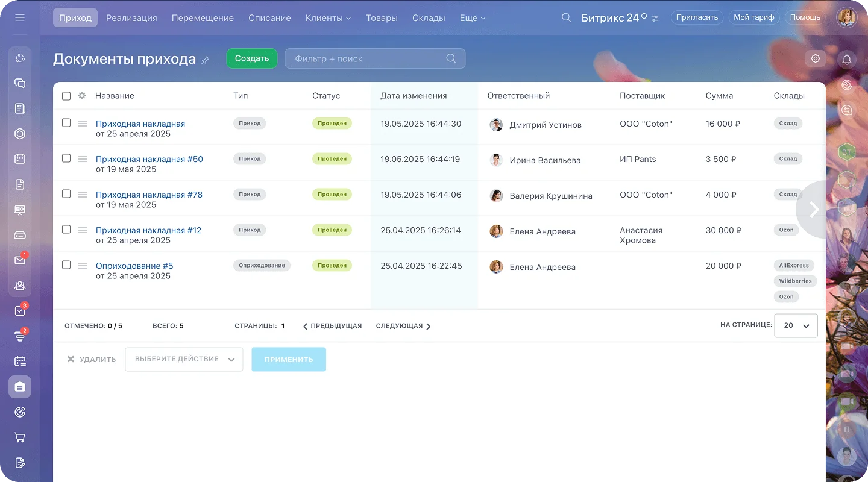The height and width of the screenshot is (482, 868).
Task: Click inside the 'Фильтр + поиск' field
Action: click(362, 58)
